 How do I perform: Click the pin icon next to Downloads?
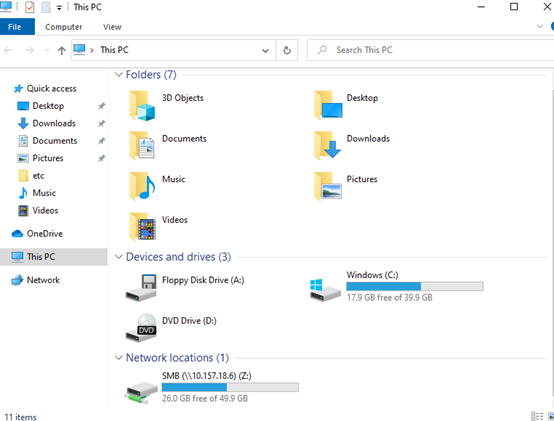coord(102,123)
